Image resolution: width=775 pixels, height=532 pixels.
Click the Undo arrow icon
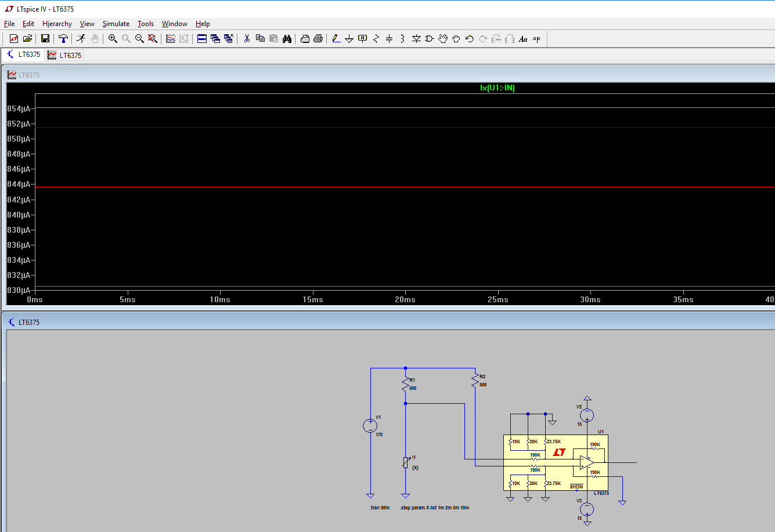click(x=470, y=39)
